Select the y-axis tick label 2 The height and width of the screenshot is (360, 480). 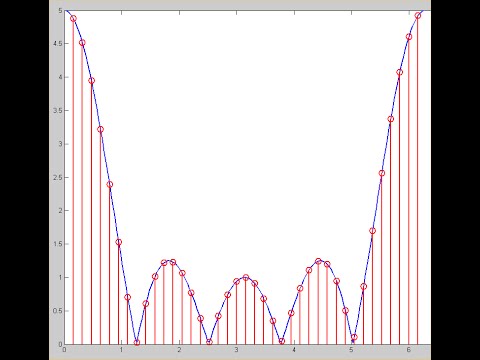[x=60, y=211]
